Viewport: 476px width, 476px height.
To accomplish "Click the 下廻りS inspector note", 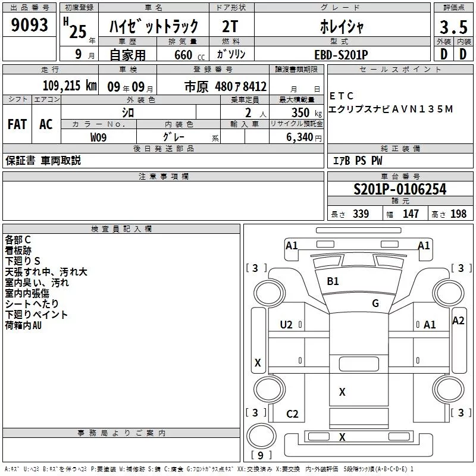I will (23, 261).
